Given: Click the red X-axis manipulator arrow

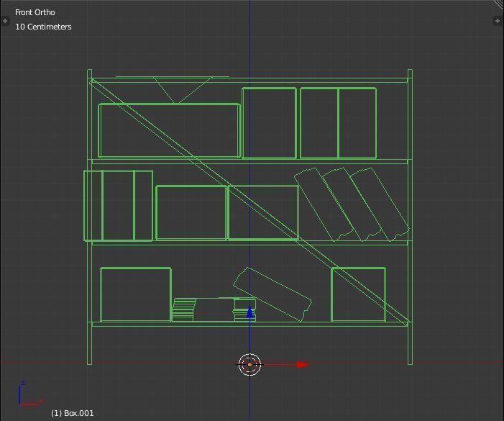Looking at the screenshot, I should pos(302,364).
